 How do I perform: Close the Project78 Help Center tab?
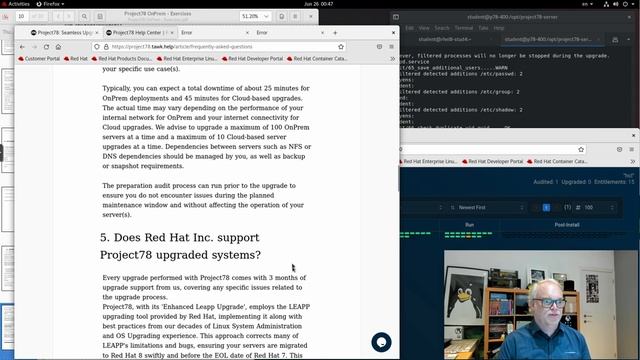tap(172, 33)
